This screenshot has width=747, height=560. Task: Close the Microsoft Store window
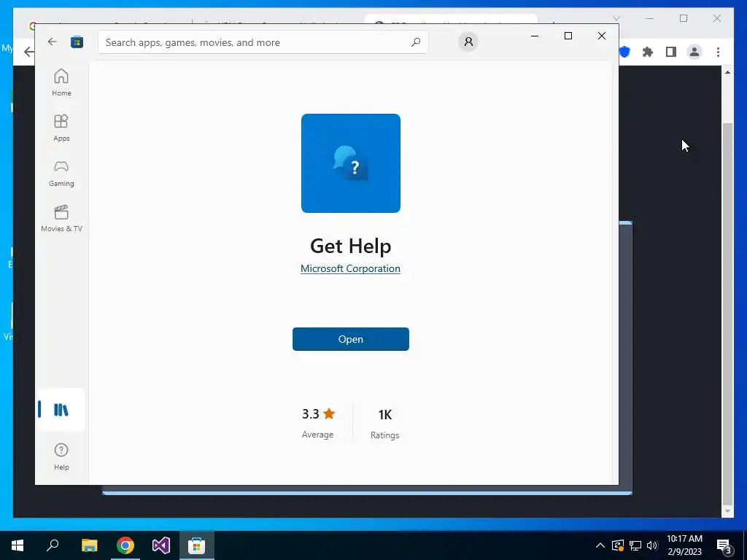coord(602,36)
